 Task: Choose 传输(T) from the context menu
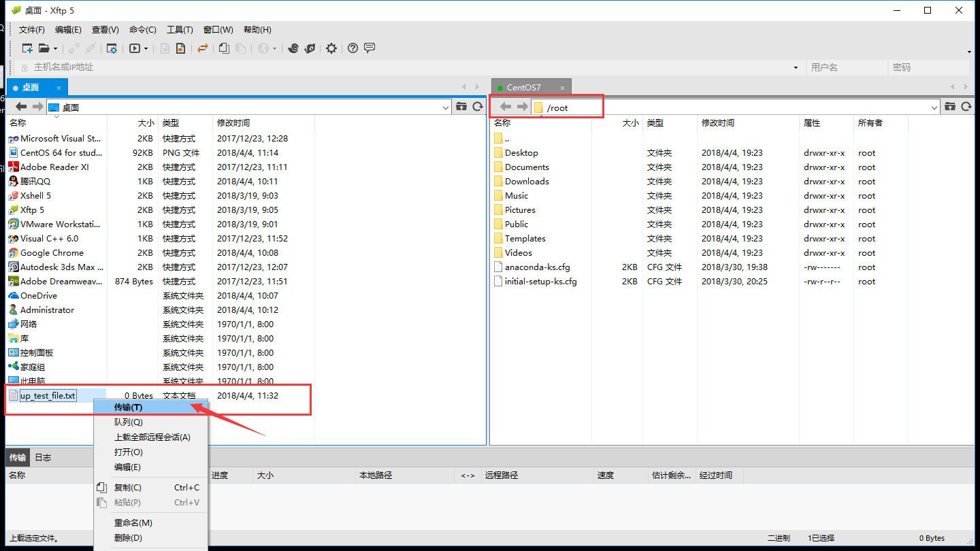(x=128, y=407)
